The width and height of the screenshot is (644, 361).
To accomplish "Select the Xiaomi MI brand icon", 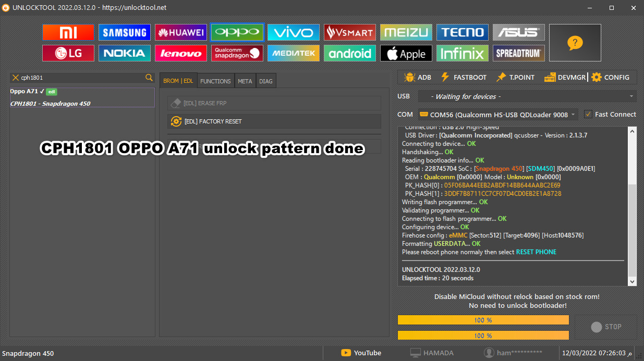I will click(x=68, y=32).
